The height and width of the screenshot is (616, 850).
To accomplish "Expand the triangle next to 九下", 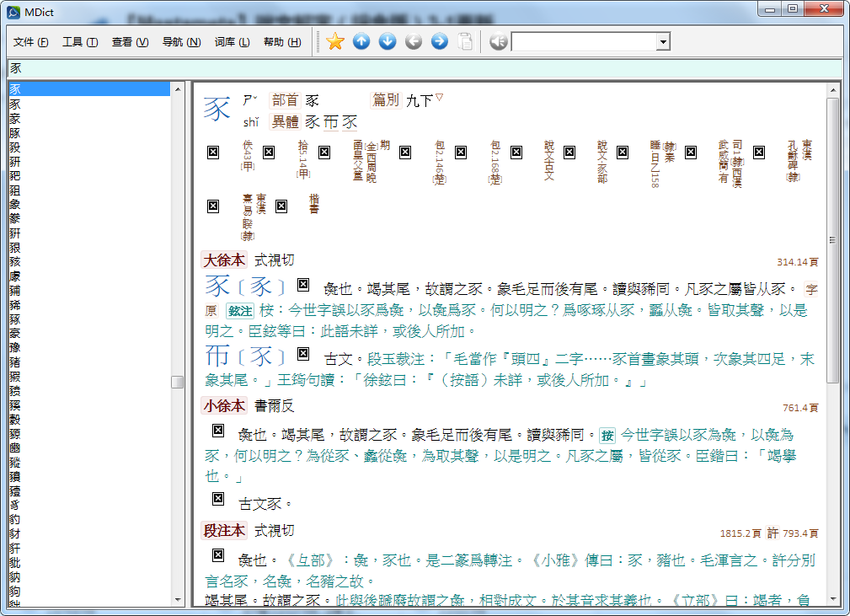I will [x=439, y=98].
